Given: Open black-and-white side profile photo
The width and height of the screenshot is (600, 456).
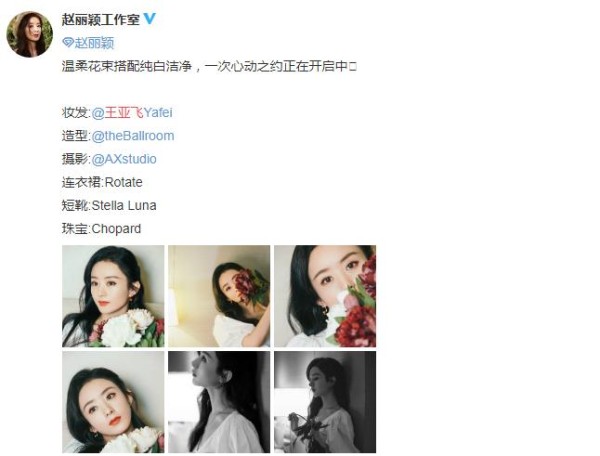Looking at the screenshot, I should coord(219,402).
